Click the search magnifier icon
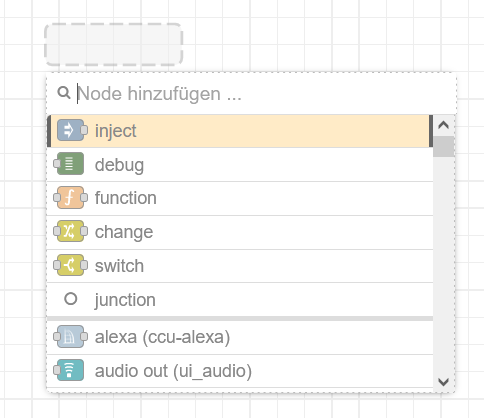This screenshot has width=484, height=418. coord(63,93)
